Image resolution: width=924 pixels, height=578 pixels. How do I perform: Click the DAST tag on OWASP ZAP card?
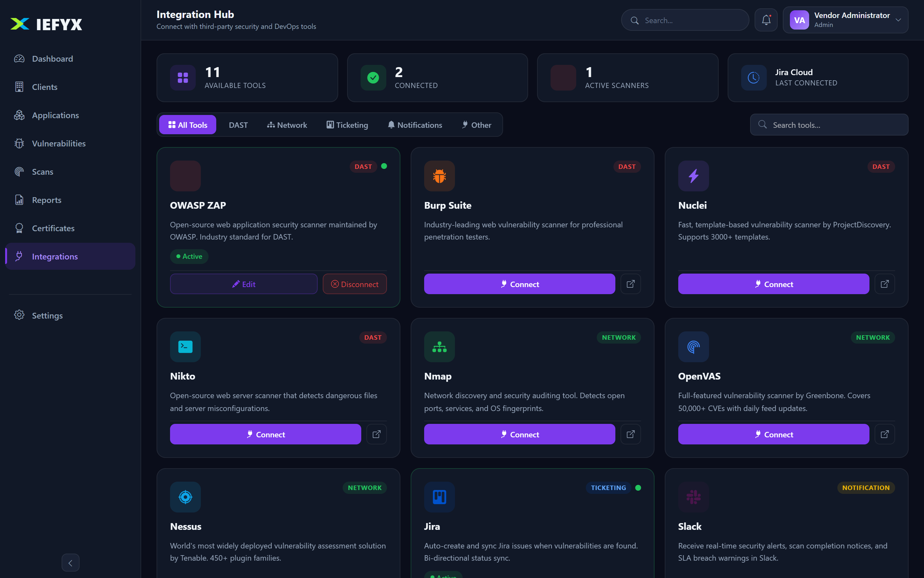click(363, 167)
